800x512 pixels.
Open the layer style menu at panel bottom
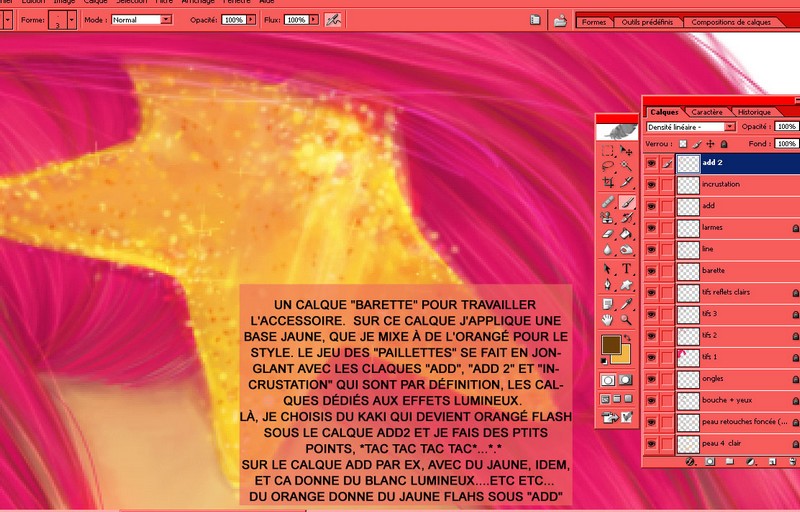pyautogui.click(x=690, y=462)
